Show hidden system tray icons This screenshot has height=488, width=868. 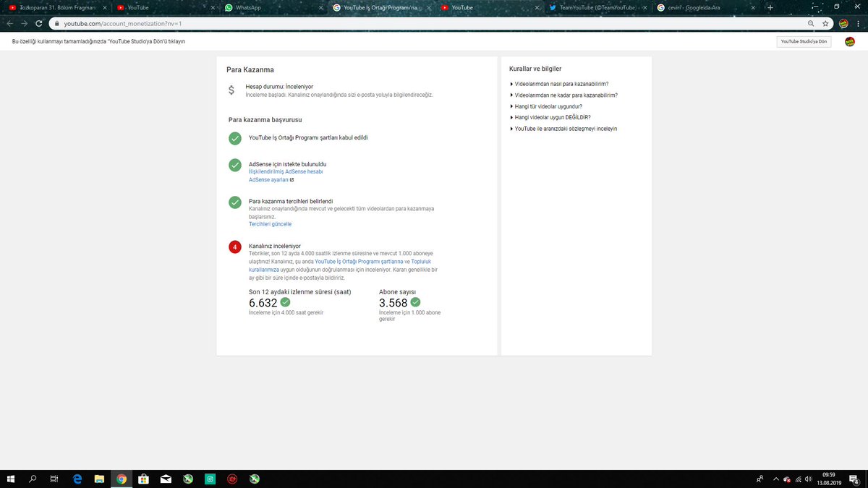click(776, 479)
